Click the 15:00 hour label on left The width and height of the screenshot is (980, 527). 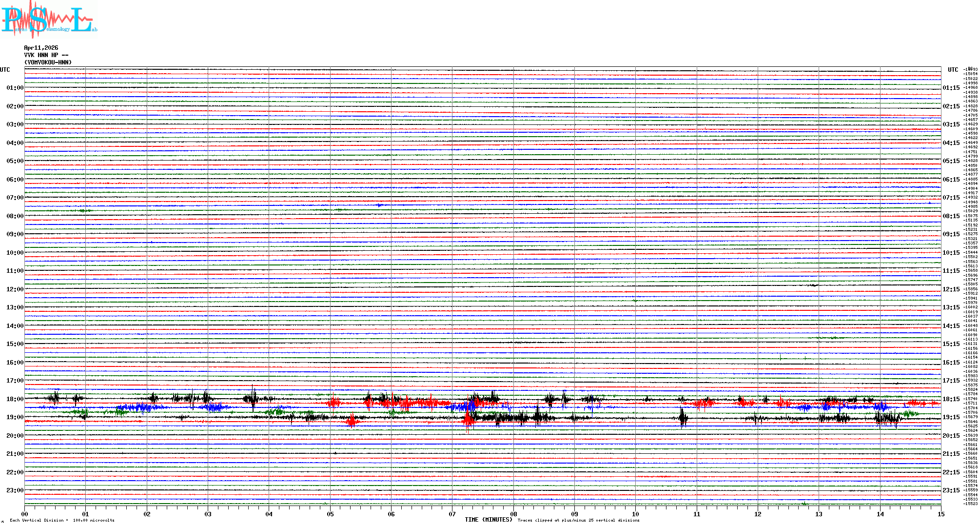click(x=15, y=344)
